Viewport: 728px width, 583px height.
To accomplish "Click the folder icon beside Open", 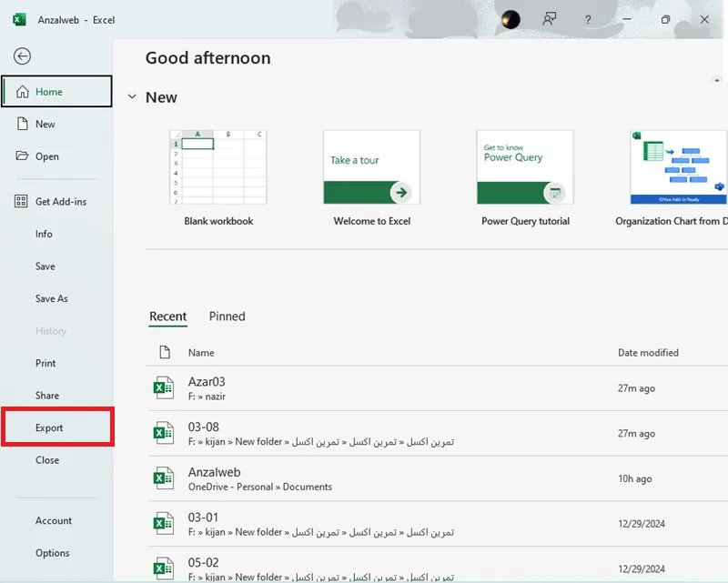I will (22, 156).
